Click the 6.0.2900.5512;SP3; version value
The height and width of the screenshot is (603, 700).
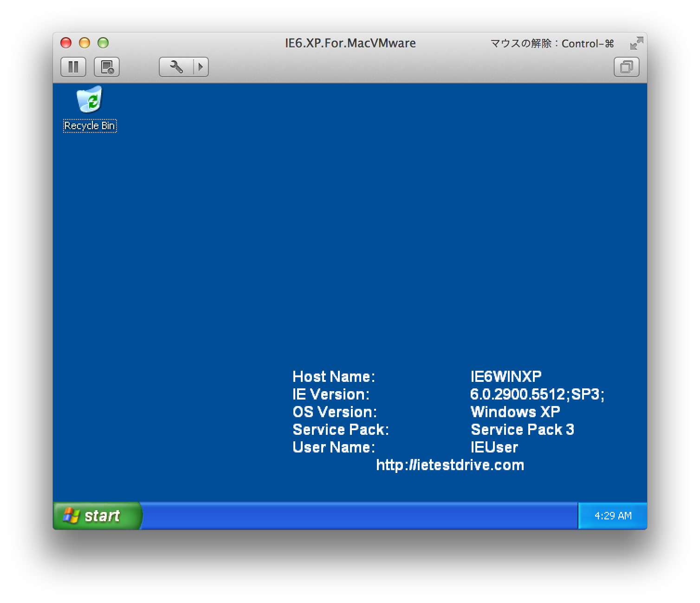pos(537,394)
